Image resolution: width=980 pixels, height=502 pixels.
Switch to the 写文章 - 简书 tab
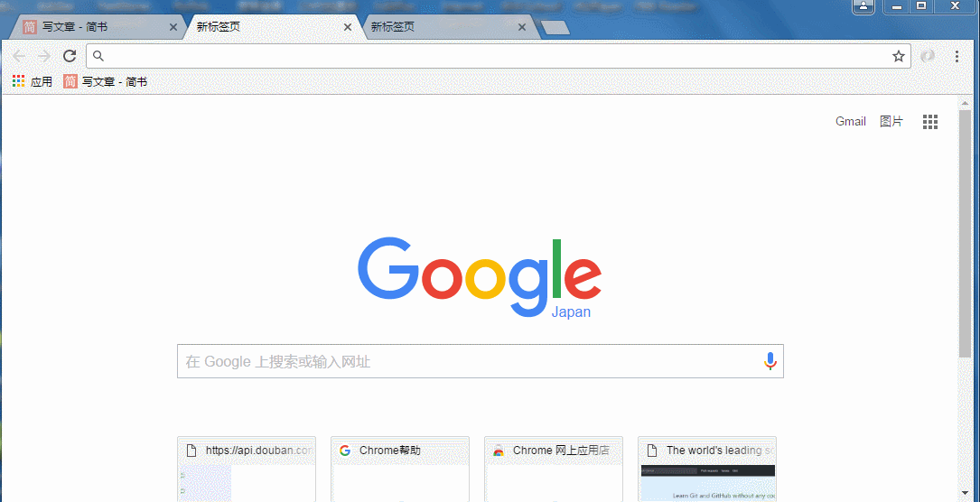click(97, 27)
